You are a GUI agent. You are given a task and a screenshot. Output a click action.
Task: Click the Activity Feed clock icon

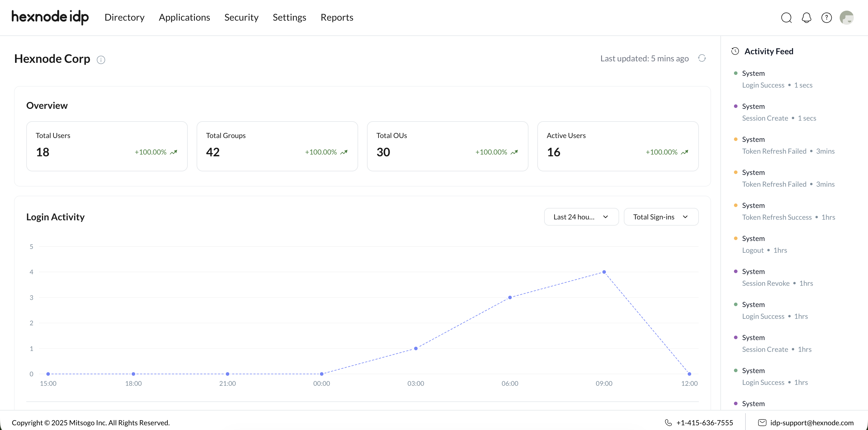point(735,51)
